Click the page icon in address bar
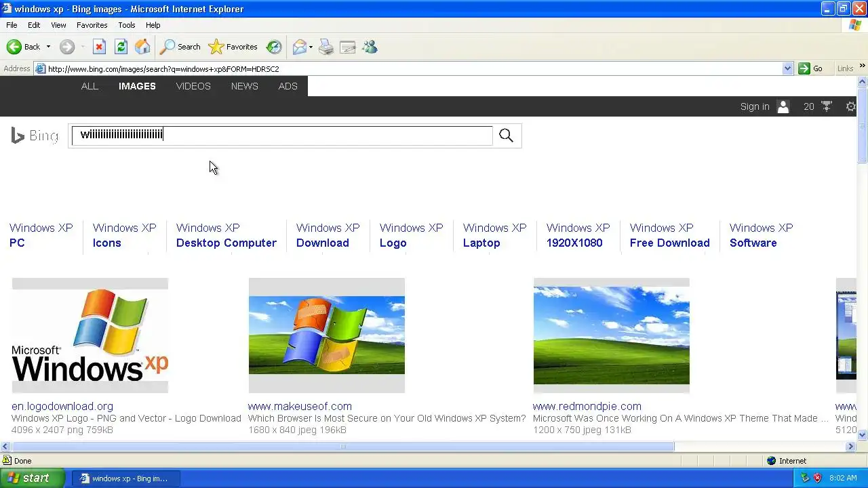 pyautogui.click(x=41, y=68)
